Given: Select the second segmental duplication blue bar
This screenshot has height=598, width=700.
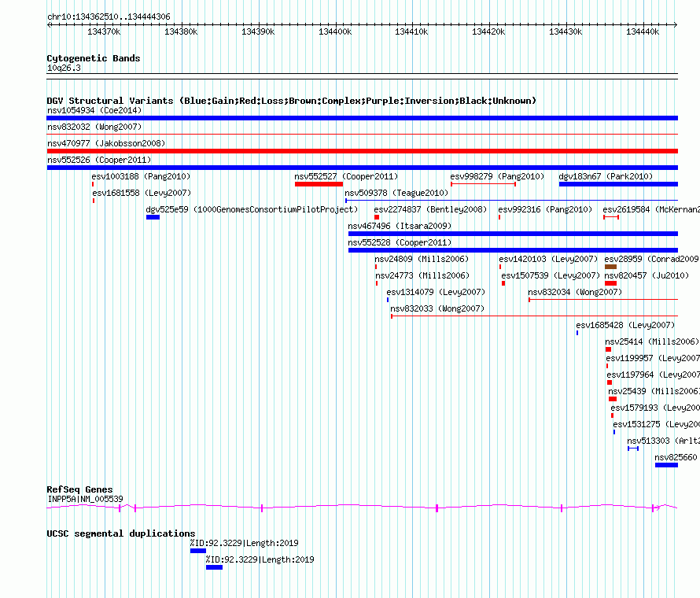Looking at the screenshot, I should tap(214, 567).
